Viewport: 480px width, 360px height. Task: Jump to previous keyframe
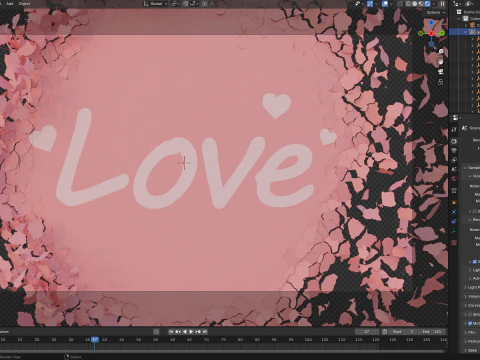[x=178, y=332]
